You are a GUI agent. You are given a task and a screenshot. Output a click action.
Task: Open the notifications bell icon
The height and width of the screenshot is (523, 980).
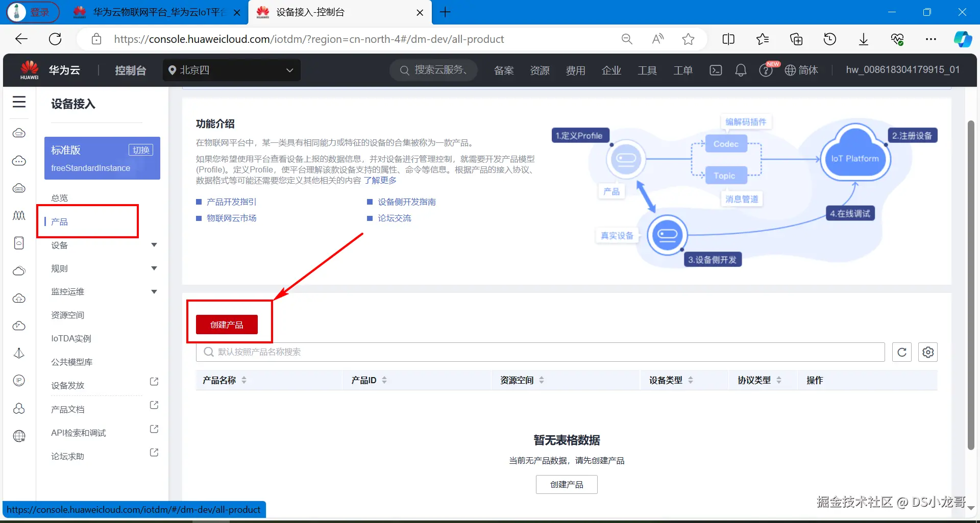(x=741, y=70)
